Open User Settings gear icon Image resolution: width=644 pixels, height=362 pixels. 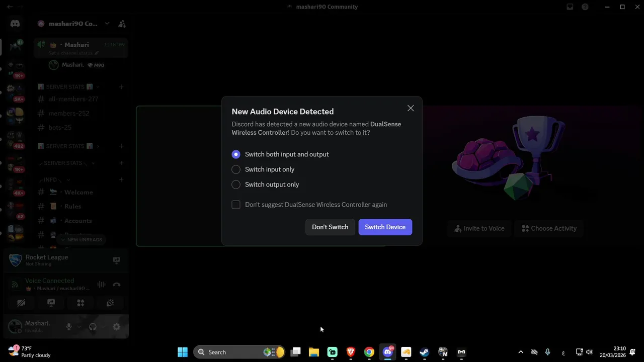[117, 327]
